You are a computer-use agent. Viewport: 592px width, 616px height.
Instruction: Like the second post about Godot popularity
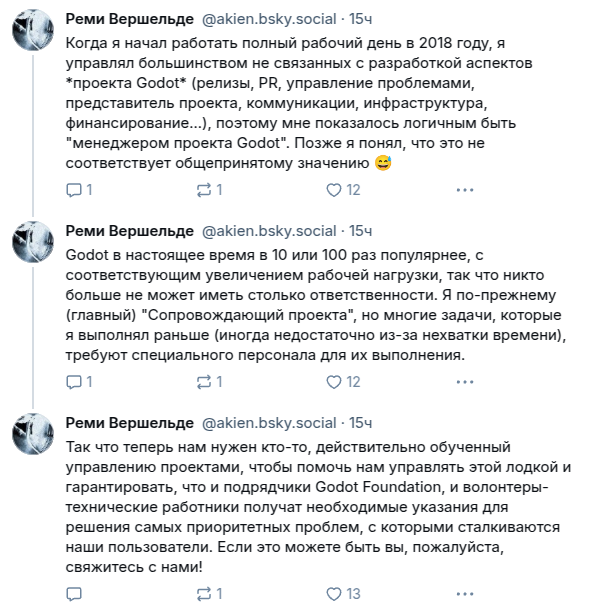coord(343,382)
